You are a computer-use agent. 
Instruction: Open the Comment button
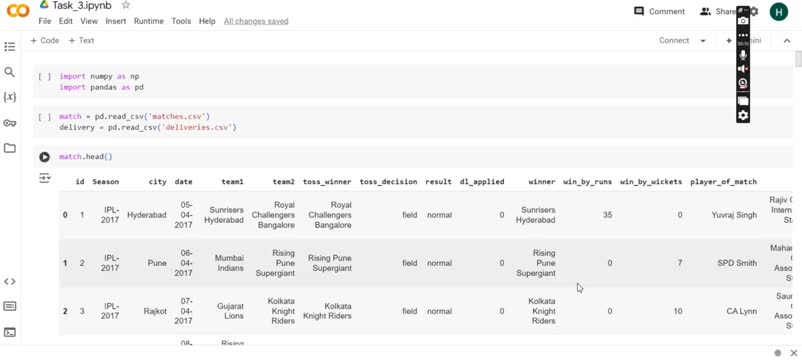pyautogui.click(x=659, y=11)
